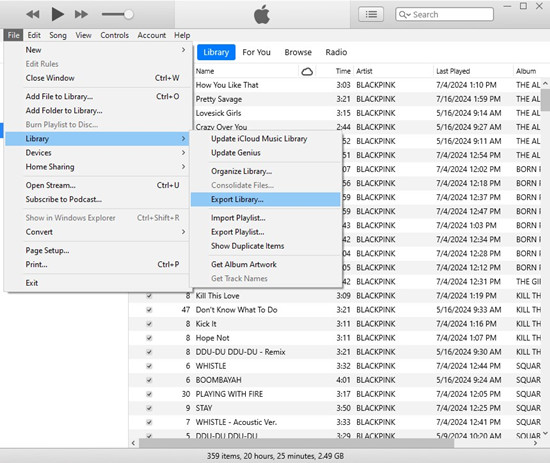Uncheck the DDU-DU DDU-DU - Remix checkbox
550x463 pixels.
(149, 352)
